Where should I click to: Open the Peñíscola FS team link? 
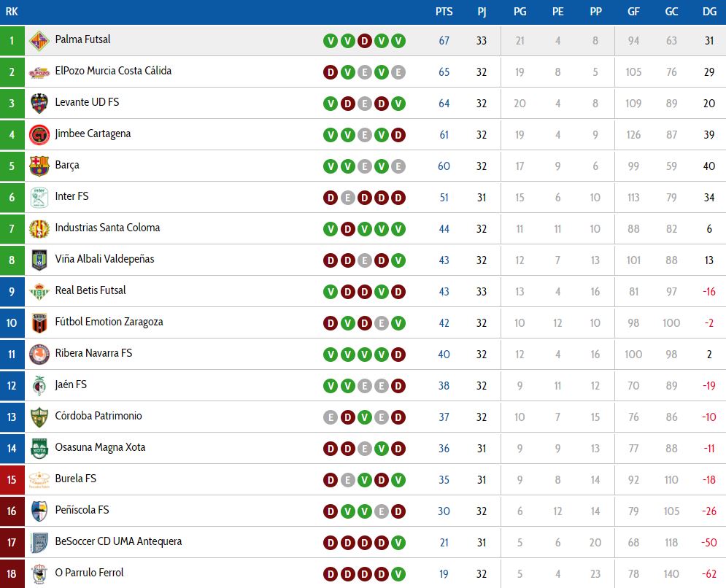[82, 510]
